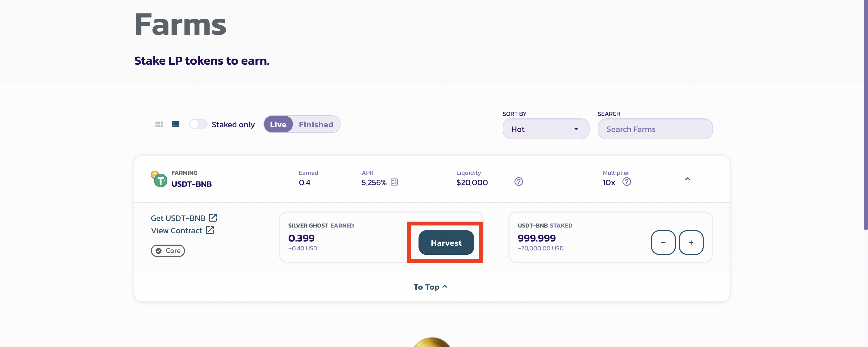Select the Live farms toggle
The image size is (868, 347).
pyautogui.click(x=278, y=124)
